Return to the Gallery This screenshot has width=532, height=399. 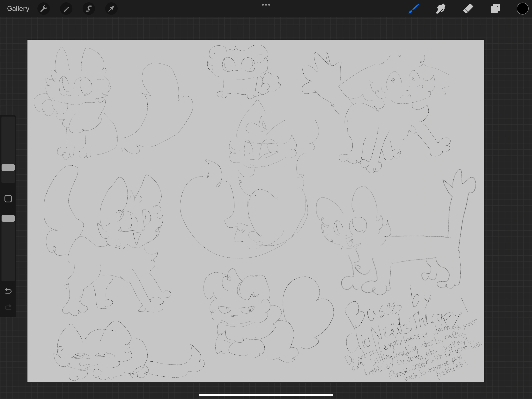[18, 8]
